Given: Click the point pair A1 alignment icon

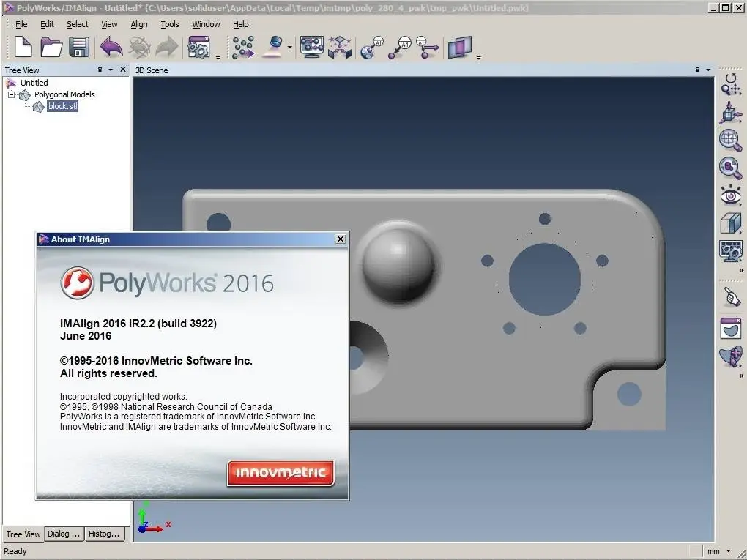Looking at the screenshot, I should coord(399,47).
